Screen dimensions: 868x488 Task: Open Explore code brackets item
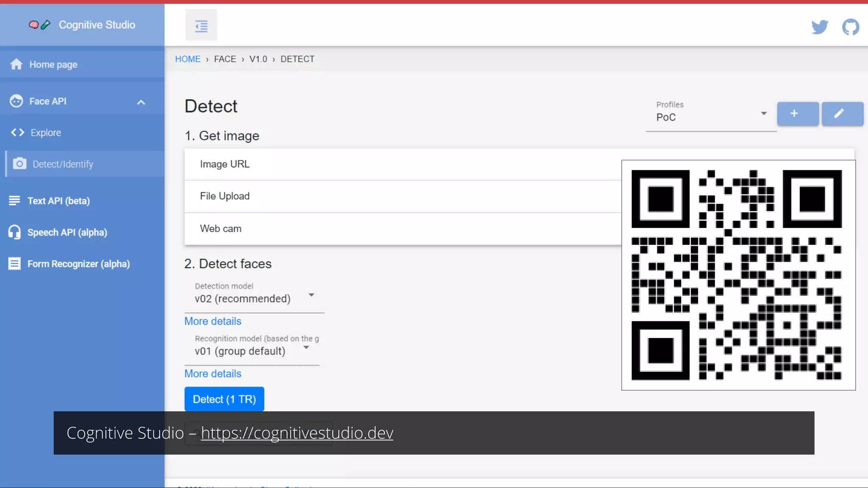click(45, 133)
